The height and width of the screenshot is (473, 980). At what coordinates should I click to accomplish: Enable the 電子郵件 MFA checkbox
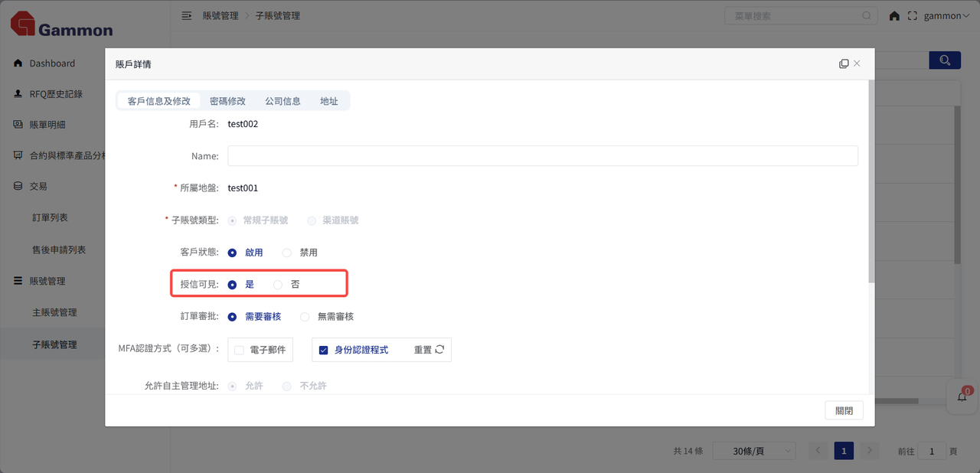[x=240, y=350]
